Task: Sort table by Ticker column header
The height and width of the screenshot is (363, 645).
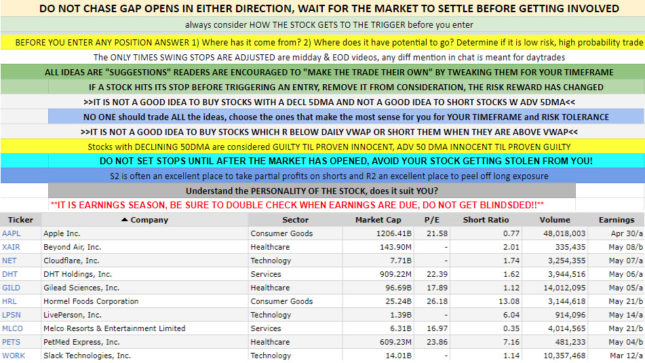Action: pos(21,220)
